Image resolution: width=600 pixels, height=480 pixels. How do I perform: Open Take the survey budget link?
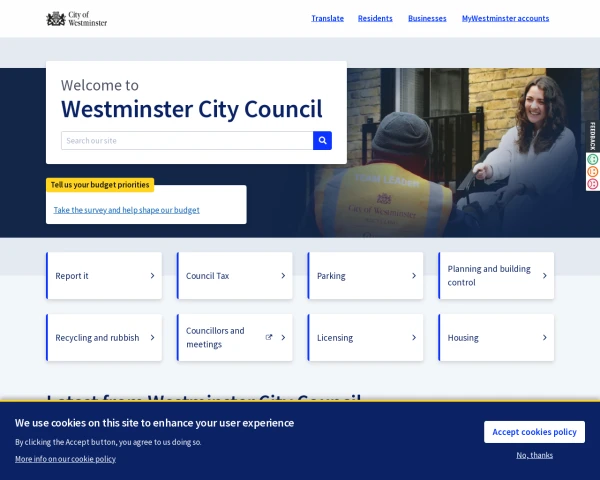point(127,210)
